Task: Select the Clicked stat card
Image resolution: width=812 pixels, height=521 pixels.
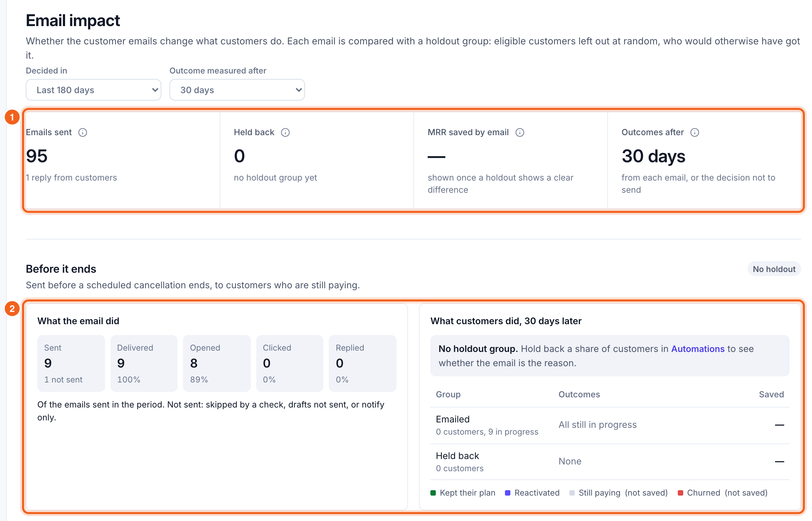Action: coord(290,363)
